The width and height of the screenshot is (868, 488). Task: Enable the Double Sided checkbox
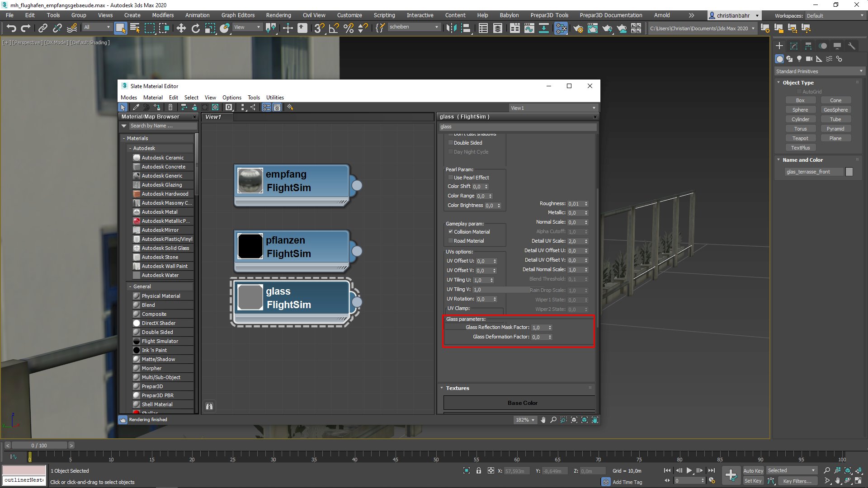tap(451, 143)
